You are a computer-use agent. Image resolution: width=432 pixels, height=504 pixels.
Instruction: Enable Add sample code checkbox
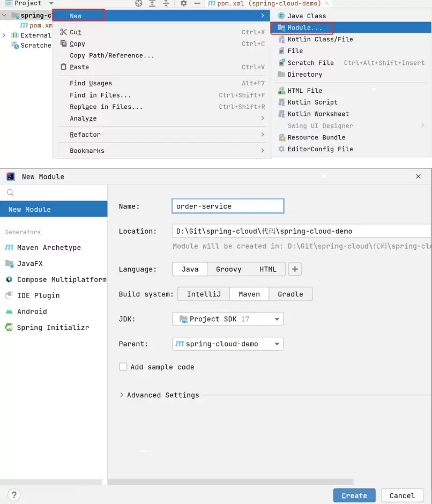(123, 367)
